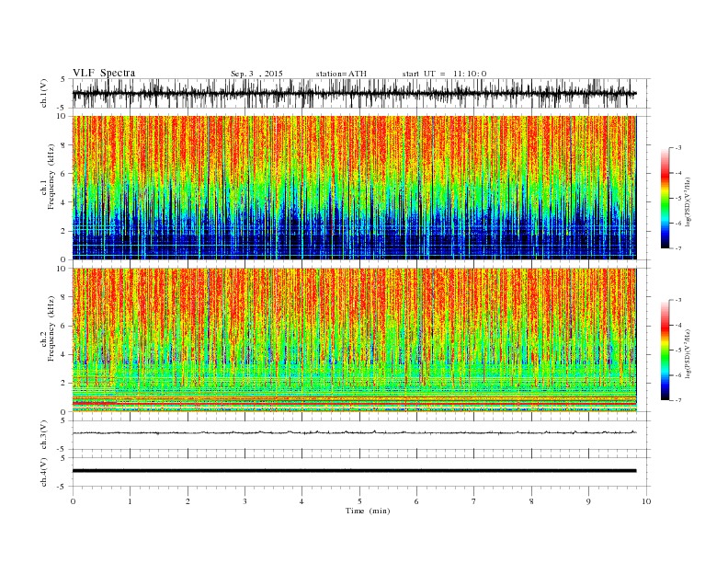
Task: Click the ch.1 spectrogram panel
Action: point(354,188)
